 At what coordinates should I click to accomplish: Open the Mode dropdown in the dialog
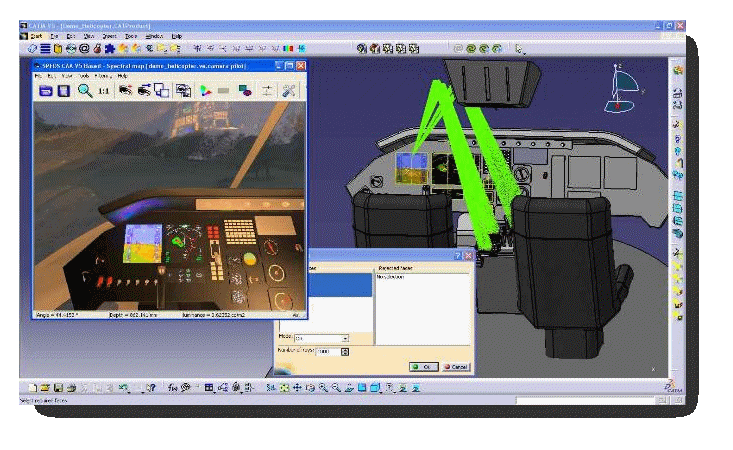[344, 338]
